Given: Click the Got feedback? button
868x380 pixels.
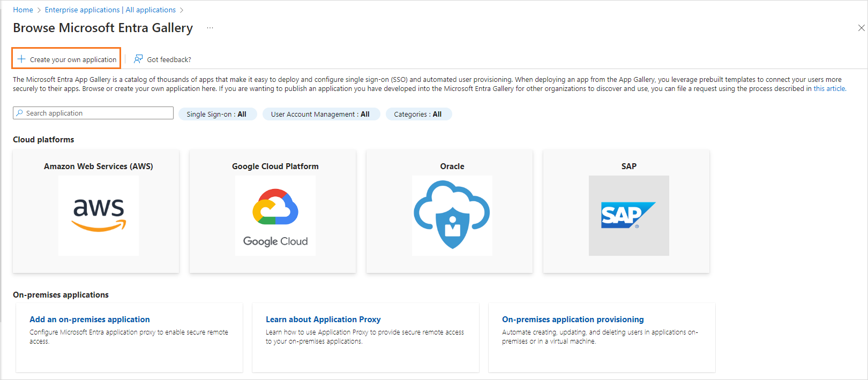Looking at the screenshot, I should click(162, 59).
